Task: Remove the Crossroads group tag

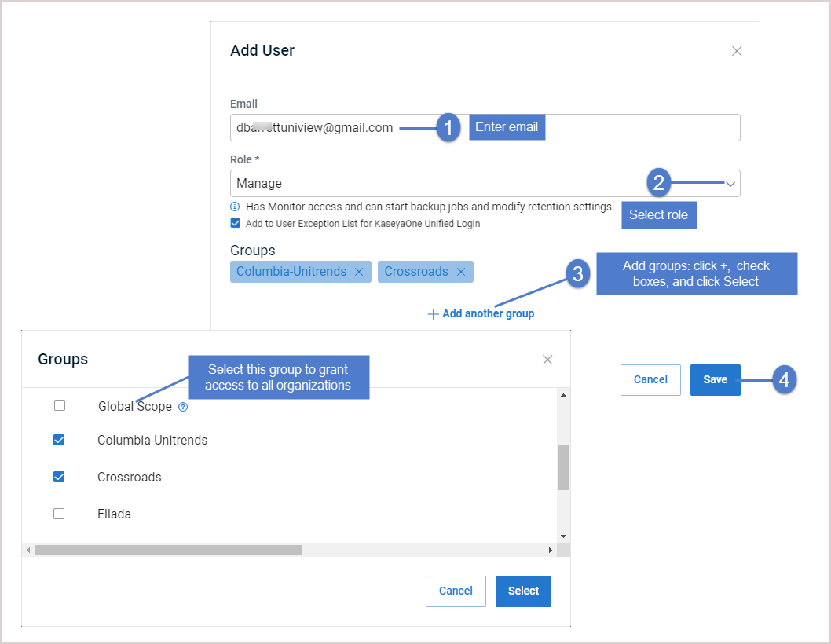Action: tap(460, 272)
